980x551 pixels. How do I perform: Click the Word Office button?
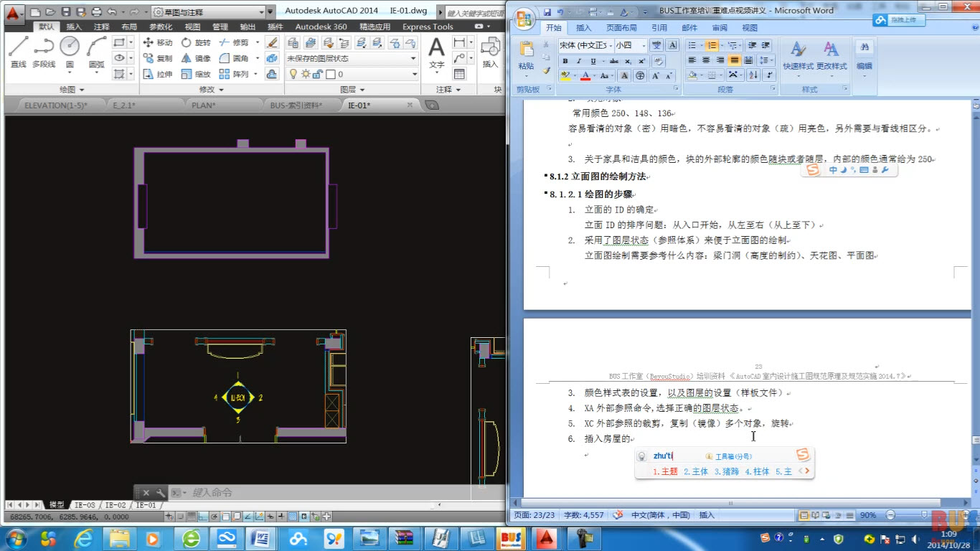pyautogui.click(x=524, y=19)
